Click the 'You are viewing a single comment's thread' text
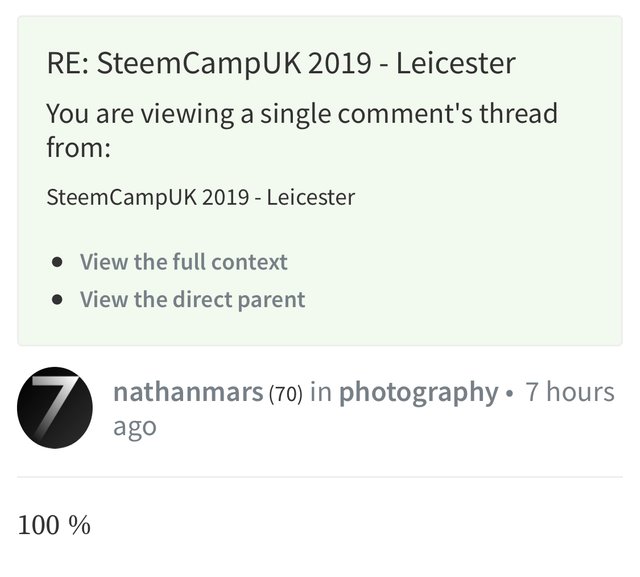This screenshot has width=640, height=577. [x=302, y=114]
